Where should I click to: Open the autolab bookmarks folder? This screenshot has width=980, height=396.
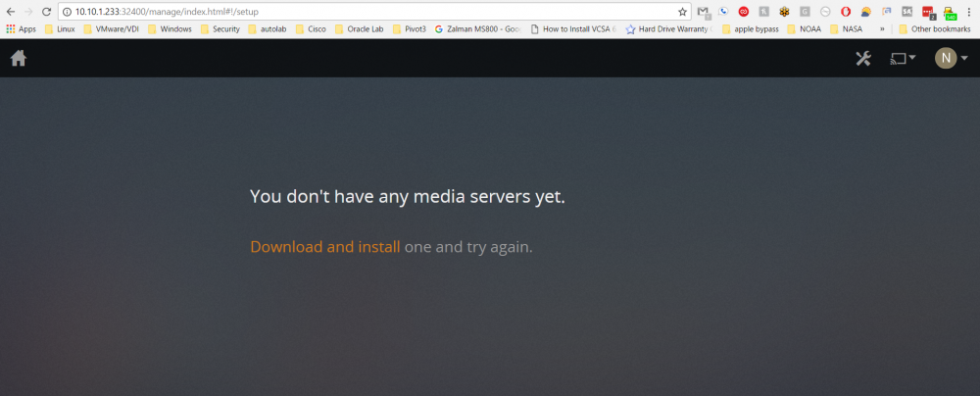tap(268, 28)
